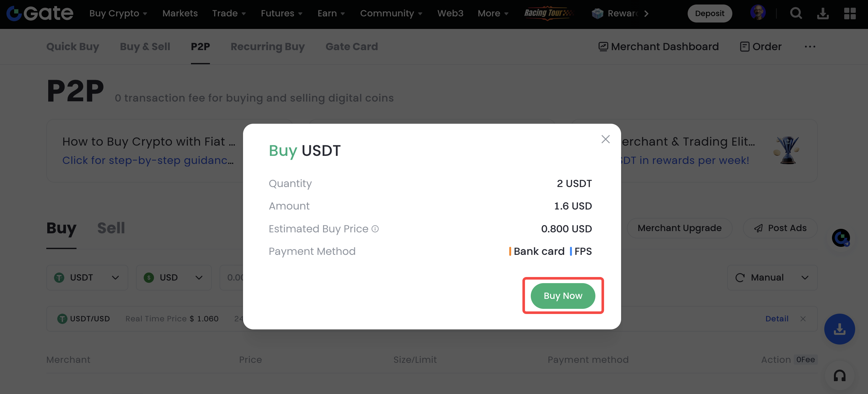Open the user profile avatar
The width and height of the screenshot is (868, 394).
758,13
